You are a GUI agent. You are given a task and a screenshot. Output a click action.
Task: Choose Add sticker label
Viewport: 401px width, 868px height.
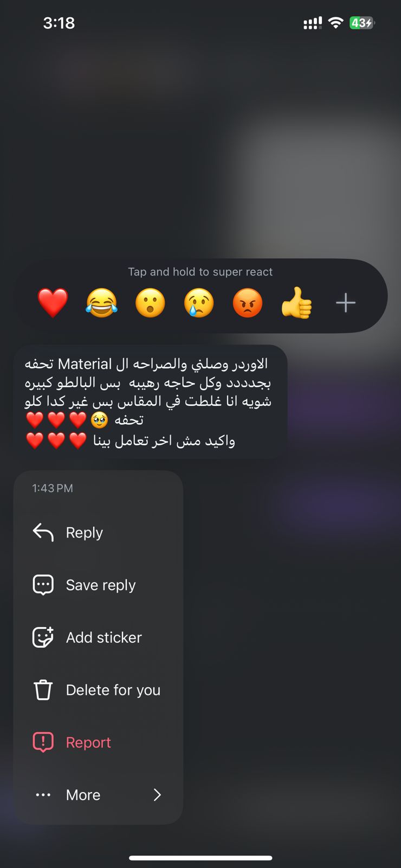104,637
